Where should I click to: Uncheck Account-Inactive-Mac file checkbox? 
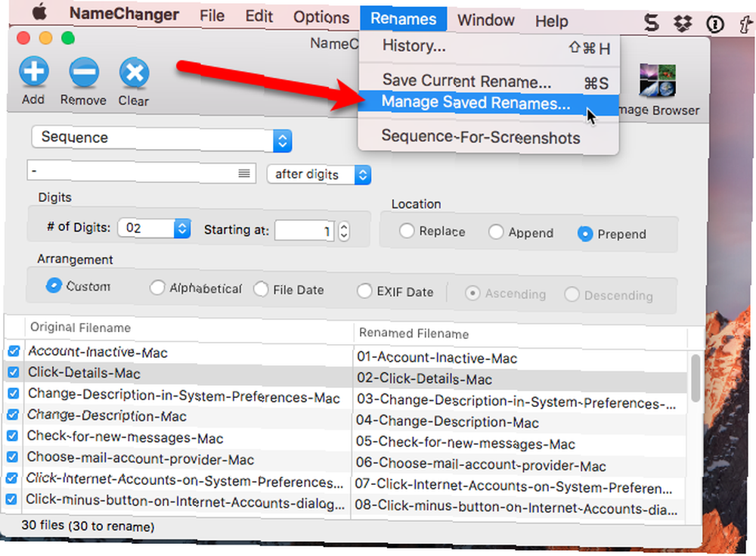pos(14,351)
